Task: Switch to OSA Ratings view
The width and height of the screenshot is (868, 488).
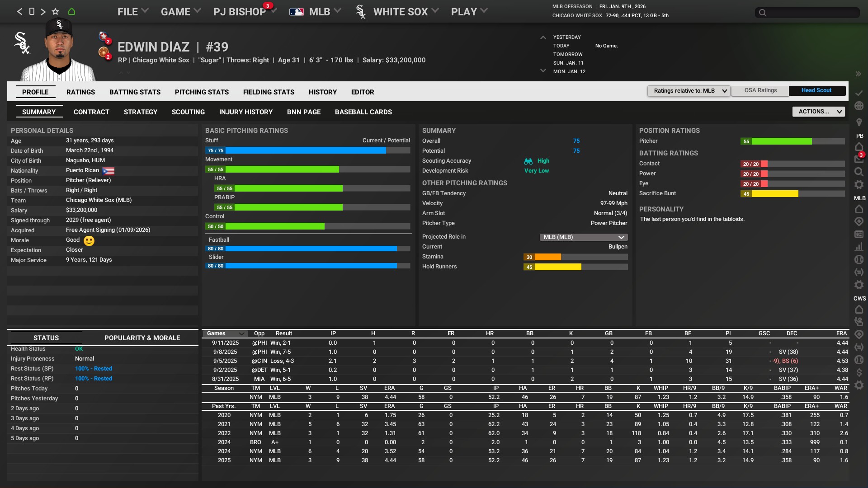Action: point(760,91)
